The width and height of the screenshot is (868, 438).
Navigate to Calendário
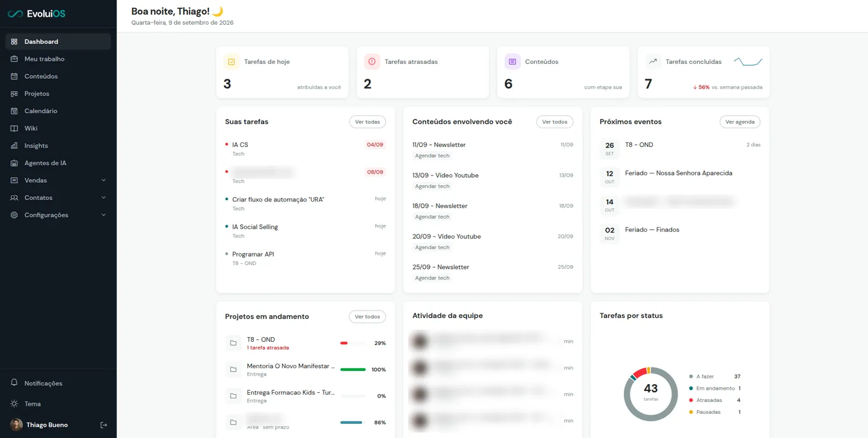(58, 111)
